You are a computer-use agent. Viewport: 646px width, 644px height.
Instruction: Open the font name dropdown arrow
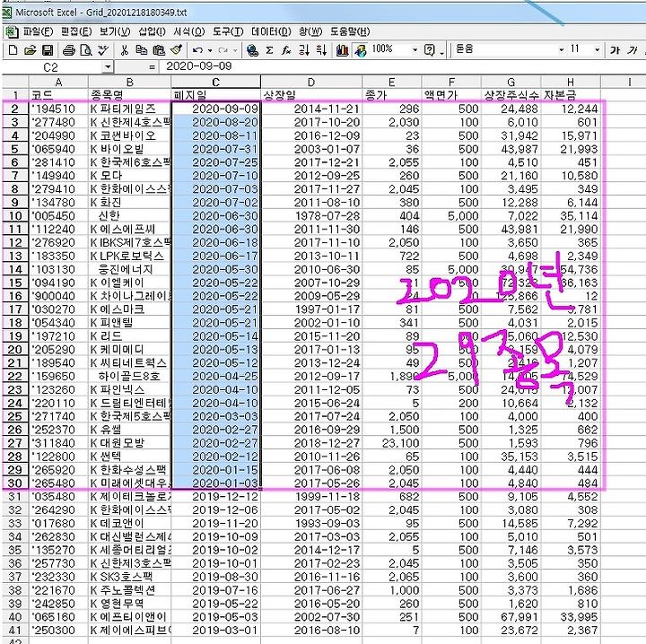click(561, 50)
